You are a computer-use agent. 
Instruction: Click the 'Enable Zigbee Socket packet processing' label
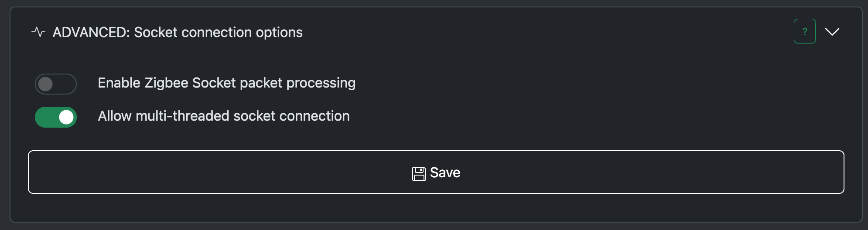click(227, 83)
